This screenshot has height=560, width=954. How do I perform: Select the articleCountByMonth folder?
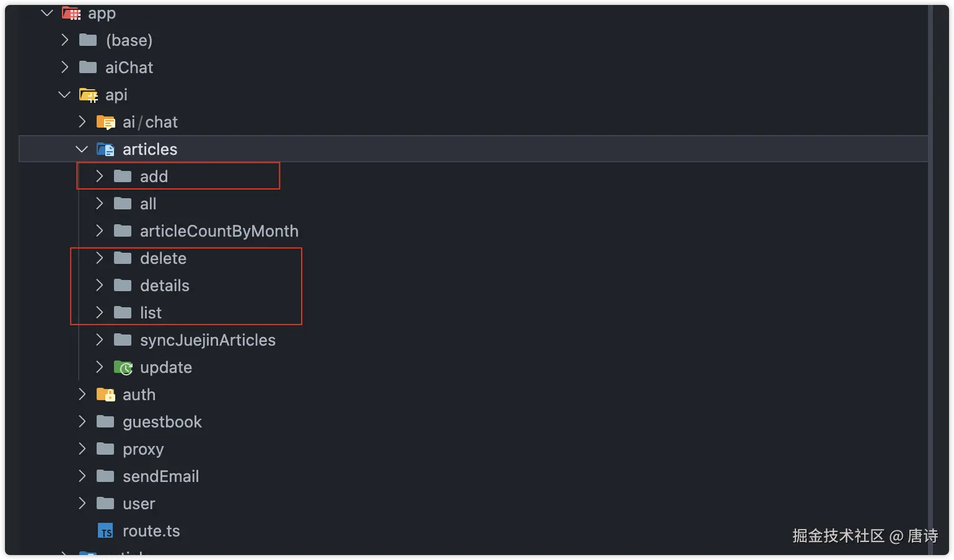coord(219,231)
